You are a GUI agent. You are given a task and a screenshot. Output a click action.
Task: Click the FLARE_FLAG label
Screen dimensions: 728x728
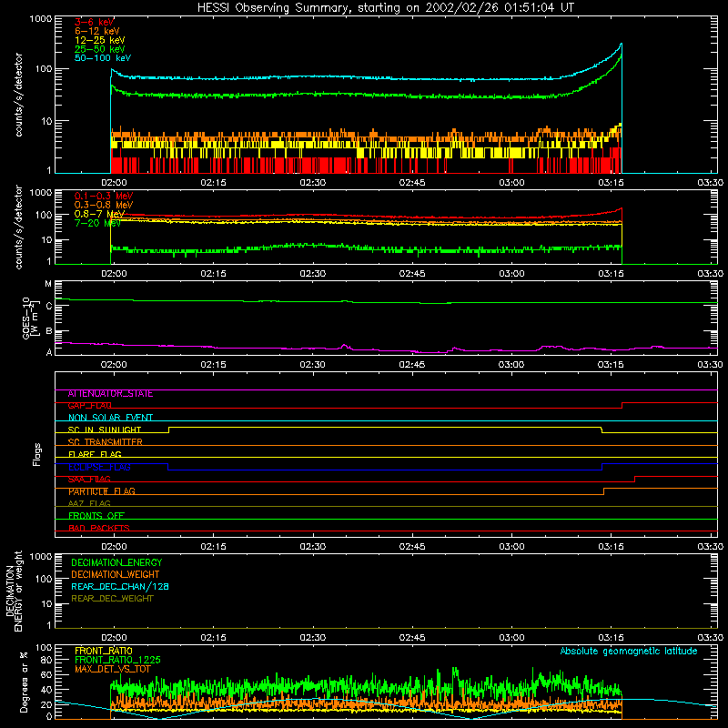click(x=95, y=454)
